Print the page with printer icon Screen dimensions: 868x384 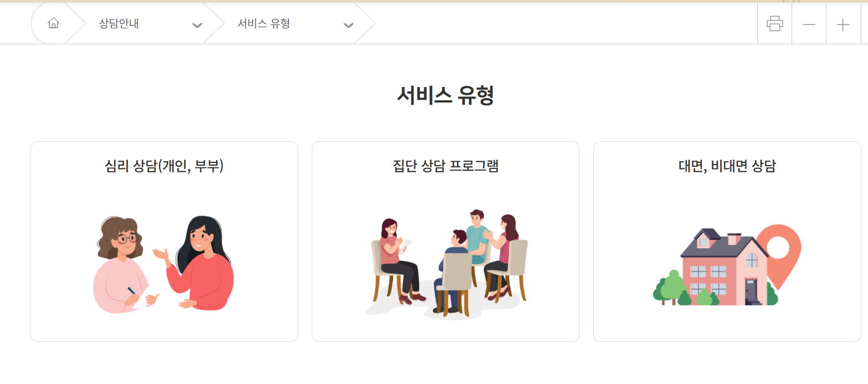click(x=774, y=24)
